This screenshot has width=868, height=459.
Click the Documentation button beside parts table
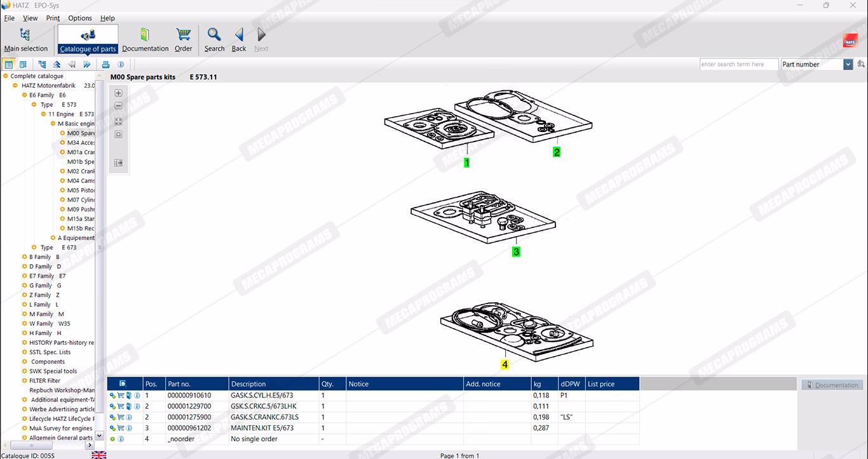[x=831, y=385]
